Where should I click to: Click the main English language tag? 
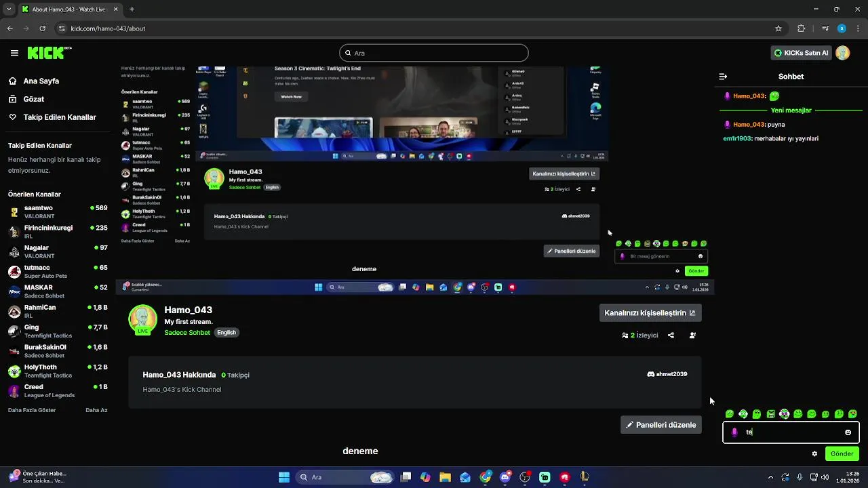click(x=226, y=333)
